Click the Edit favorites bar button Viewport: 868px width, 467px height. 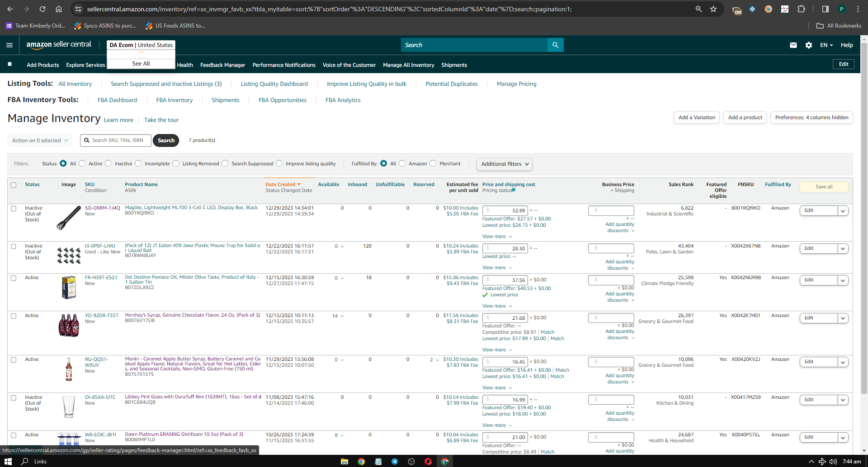844,64
